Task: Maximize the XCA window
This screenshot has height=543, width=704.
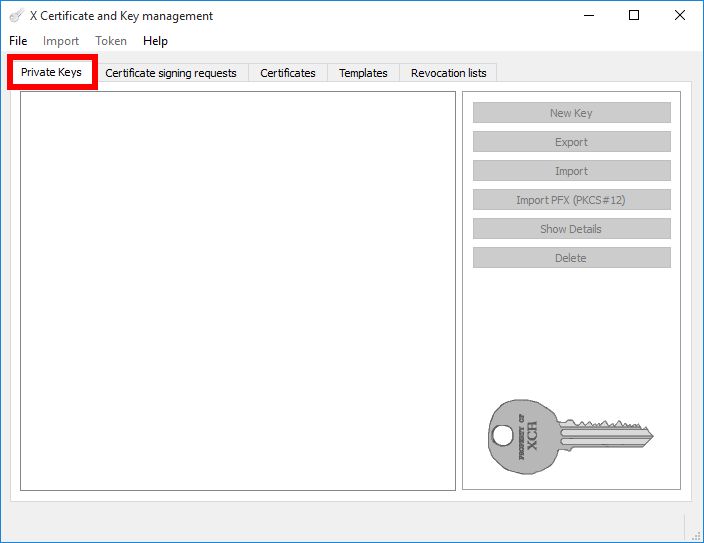Action: [634, 16]
